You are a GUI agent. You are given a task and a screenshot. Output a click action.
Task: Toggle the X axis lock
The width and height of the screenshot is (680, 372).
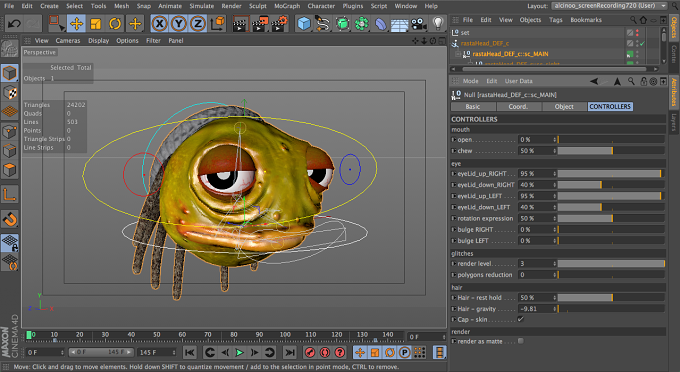pyautogui.click(x=160, y=23)
